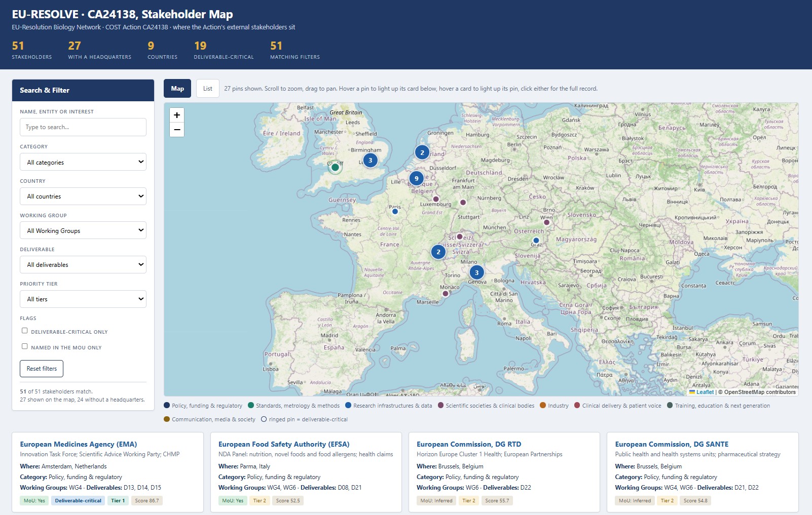The image size is (812, 515).
Task: Open the 2-pin cluster over the Netherlands
Action: 422,152
